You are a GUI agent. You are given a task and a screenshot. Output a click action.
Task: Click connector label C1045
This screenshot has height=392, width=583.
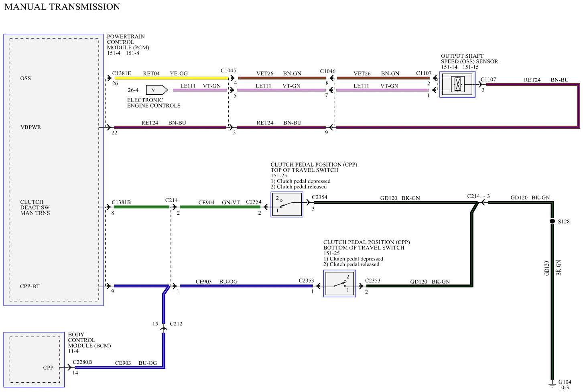pos(228,71)
